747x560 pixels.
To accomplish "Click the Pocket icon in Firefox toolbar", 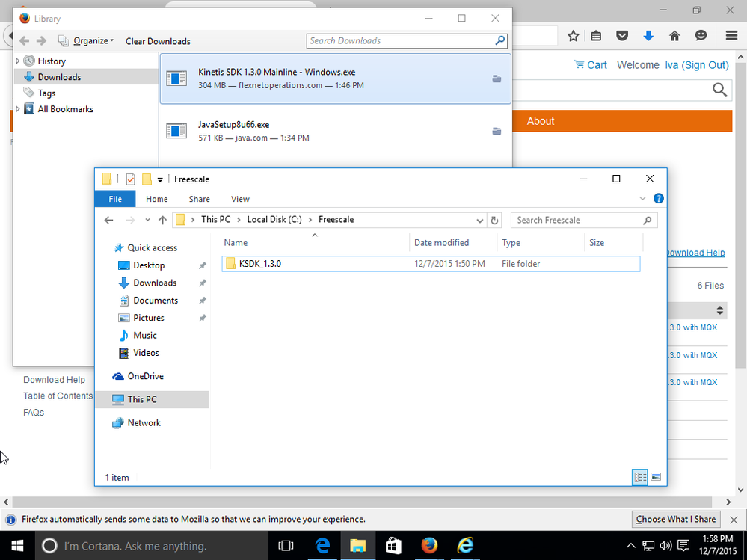I will (x=621, y=36).
